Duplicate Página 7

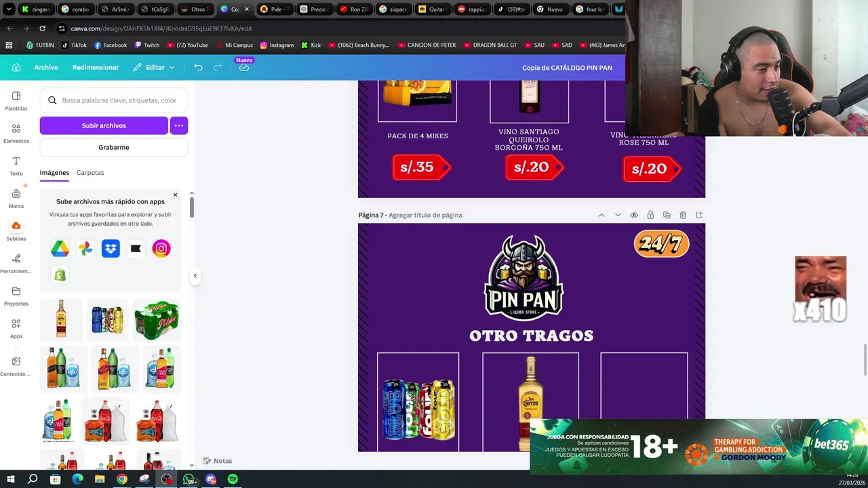tap(667, 215)
